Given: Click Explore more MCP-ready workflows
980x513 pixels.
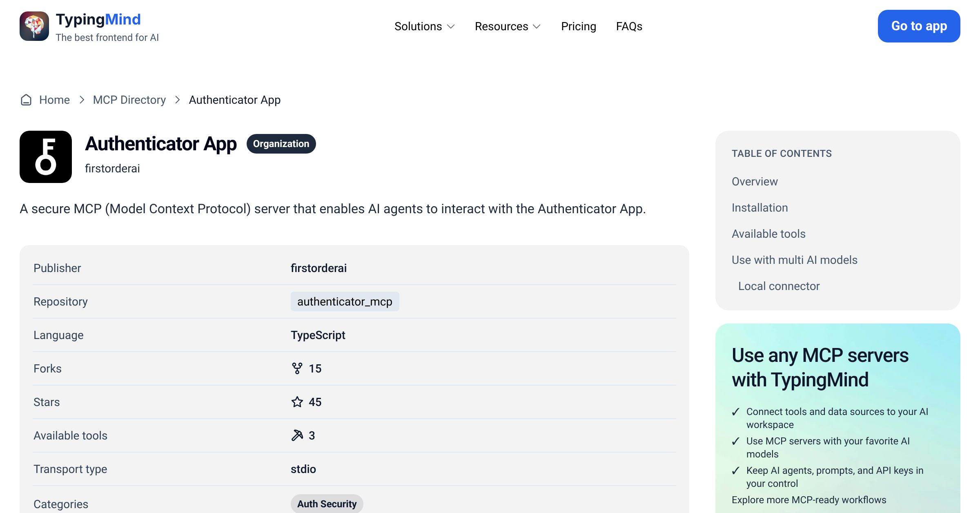Looking at the screenshot, I should [809, 500].
